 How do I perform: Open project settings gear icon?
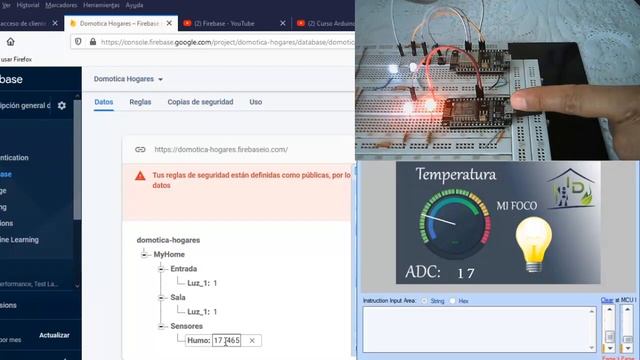(x=62, y=106)
